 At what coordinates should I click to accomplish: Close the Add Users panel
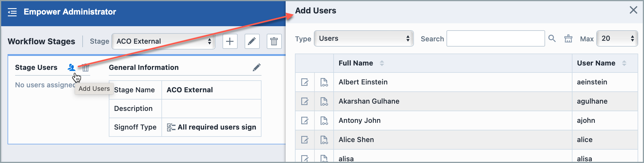[x=633, y=10]
